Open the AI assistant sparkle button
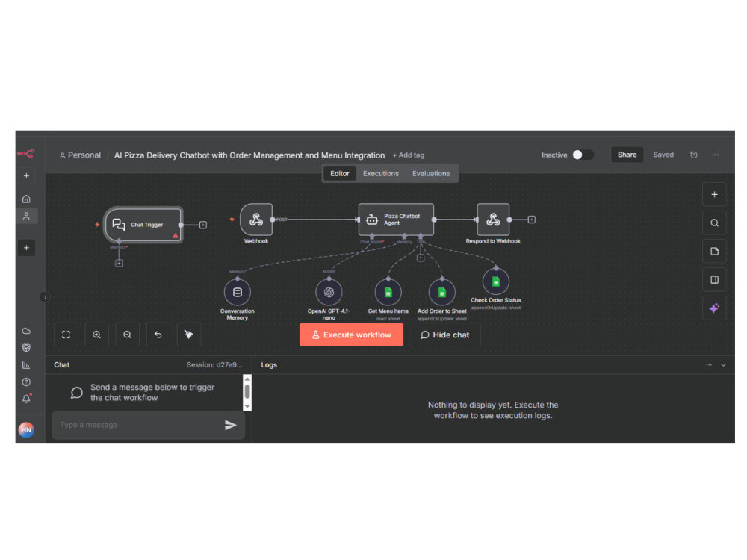The image size is (747, 560). click(x=714, y=308)
